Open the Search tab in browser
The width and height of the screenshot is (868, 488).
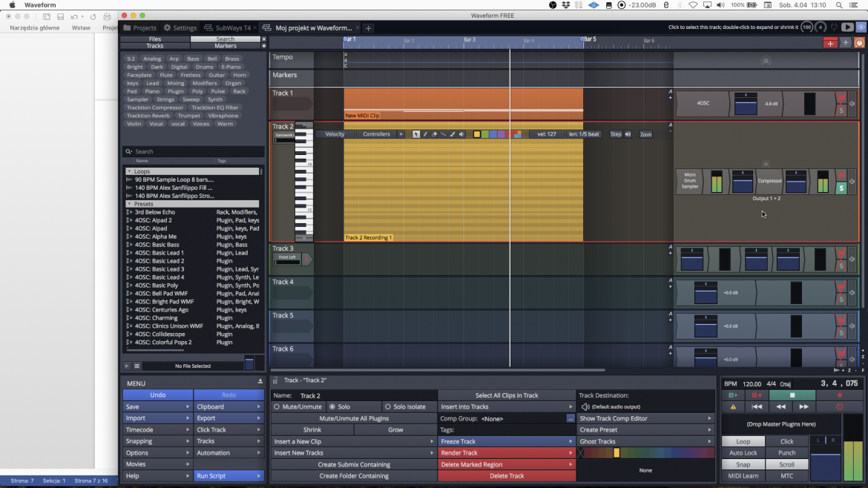226,39
